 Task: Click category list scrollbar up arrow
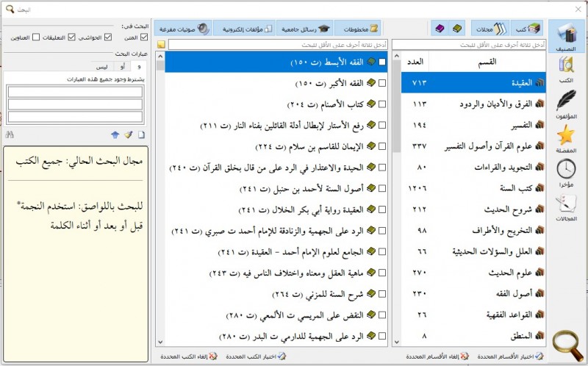pos(397,57)
